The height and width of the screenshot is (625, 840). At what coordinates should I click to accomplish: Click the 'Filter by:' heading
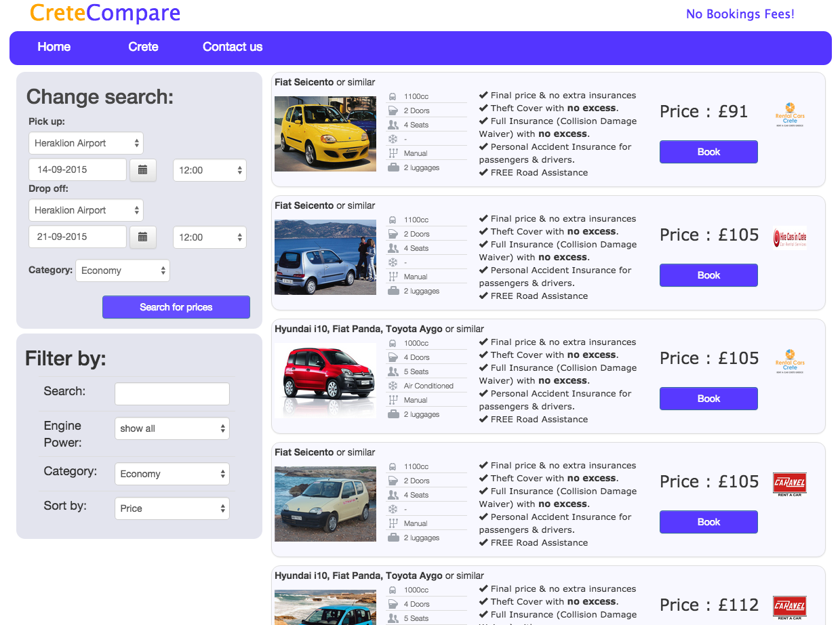click(66, 358)
